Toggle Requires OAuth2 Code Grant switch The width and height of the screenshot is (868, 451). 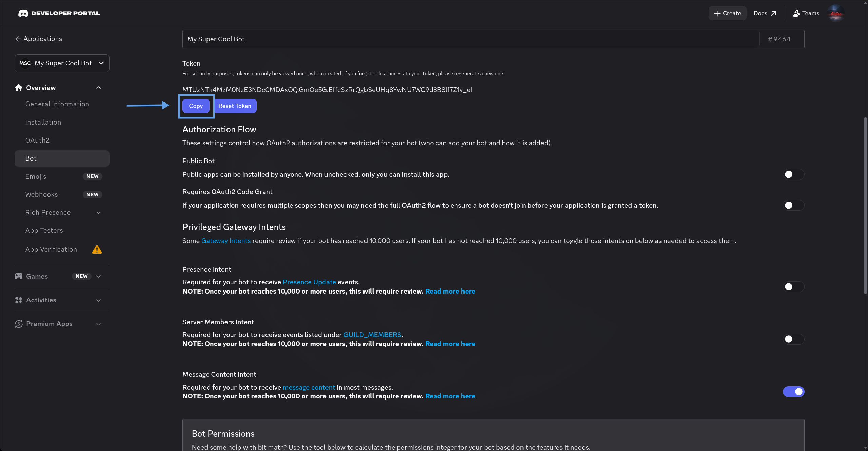(x=793, y=205)
